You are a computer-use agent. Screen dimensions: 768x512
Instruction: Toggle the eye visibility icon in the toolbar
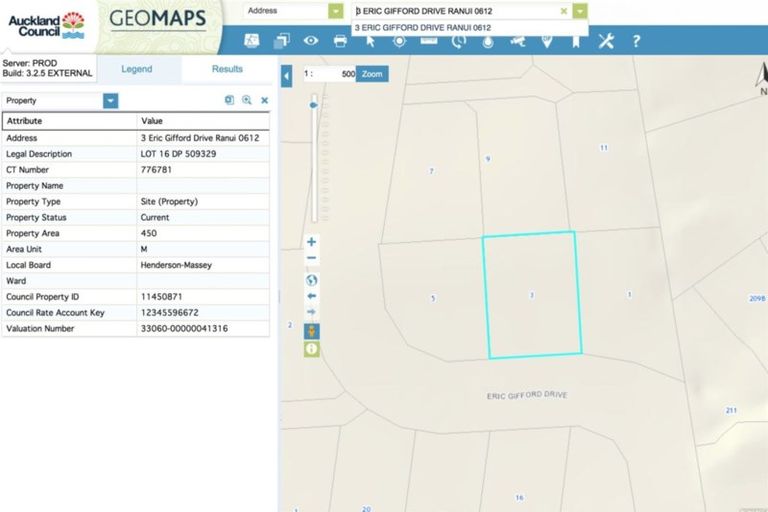click(311, 41)
